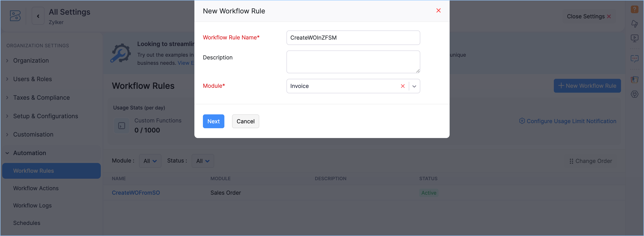Open the Status filter All dropdown
The height and width of the screenshot is (236, 644).
click(x=202, y=161)
